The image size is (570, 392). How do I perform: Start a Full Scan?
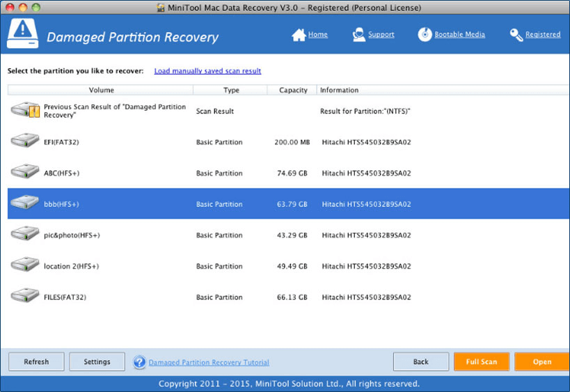point(482,362)
